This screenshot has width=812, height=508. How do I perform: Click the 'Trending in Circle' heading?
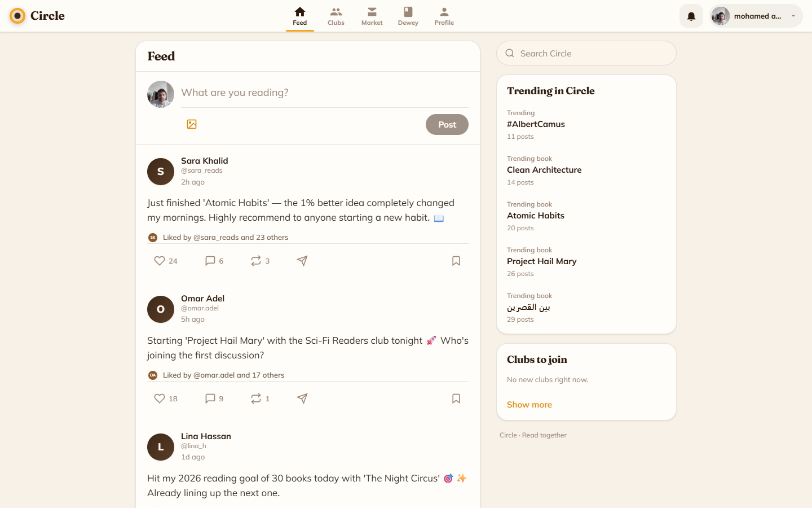(551, 91)
